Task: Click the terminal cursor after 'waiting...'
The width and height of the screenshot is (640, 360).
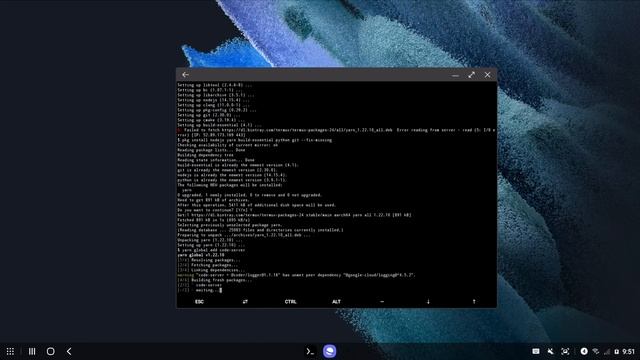Action: coord(221,290)
